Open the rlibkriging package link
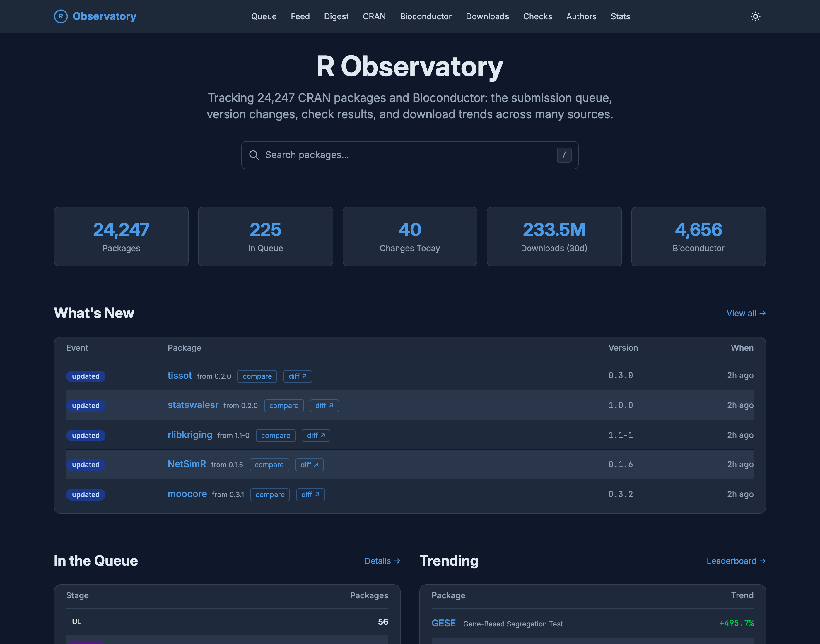The width and height of the screenshot is (820, 644). 190,435
